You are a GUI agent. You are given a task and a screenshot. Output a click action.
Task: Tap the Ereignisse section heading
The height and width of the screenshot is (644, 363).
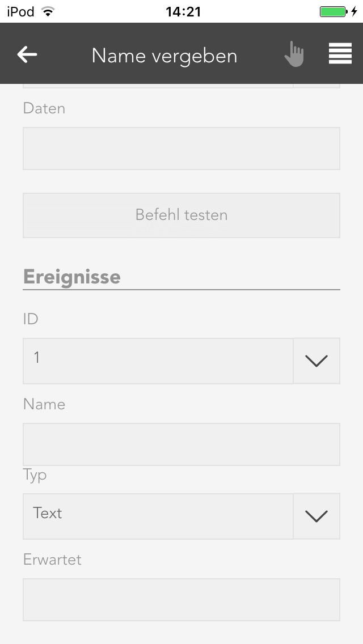click(x=72, y=277)
